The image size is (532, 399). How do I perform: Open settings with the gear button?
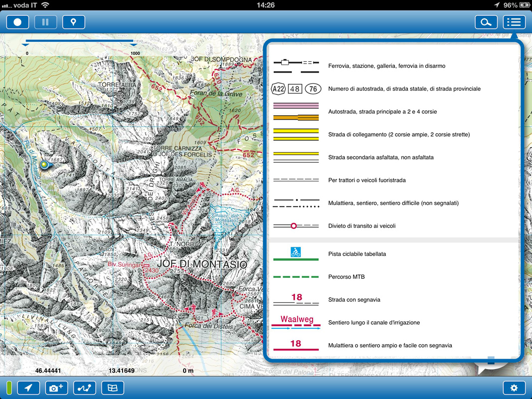[x=515, y=388]
